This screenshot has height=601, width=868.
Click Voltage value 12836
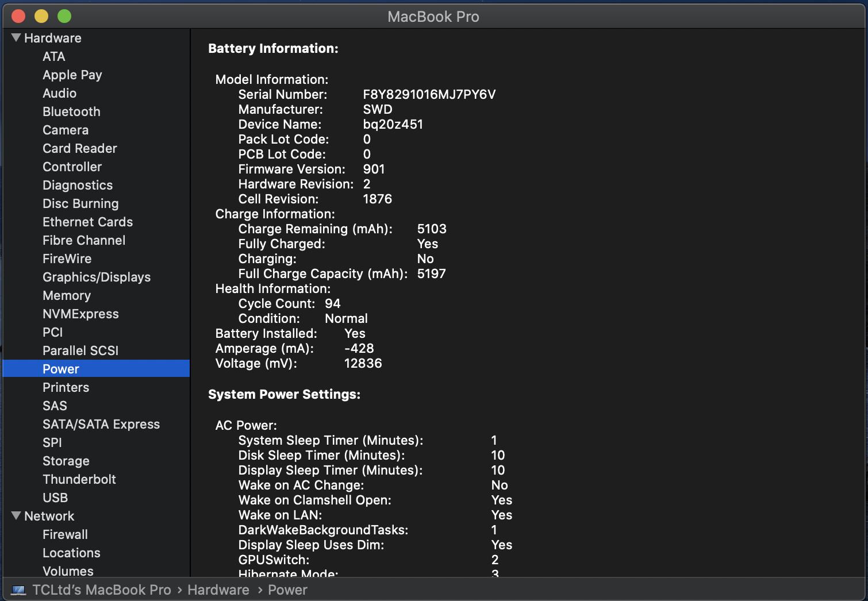[x=363, y=363]
